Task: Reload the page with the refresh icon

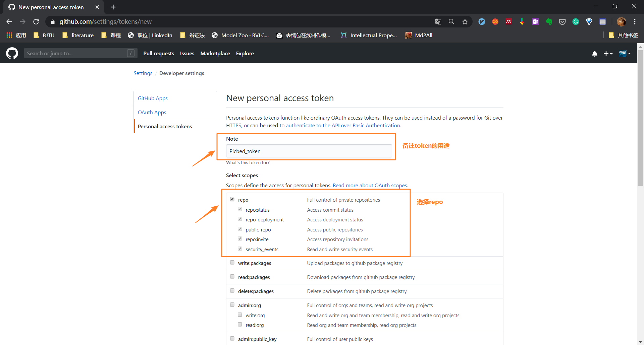Action: 36,22
